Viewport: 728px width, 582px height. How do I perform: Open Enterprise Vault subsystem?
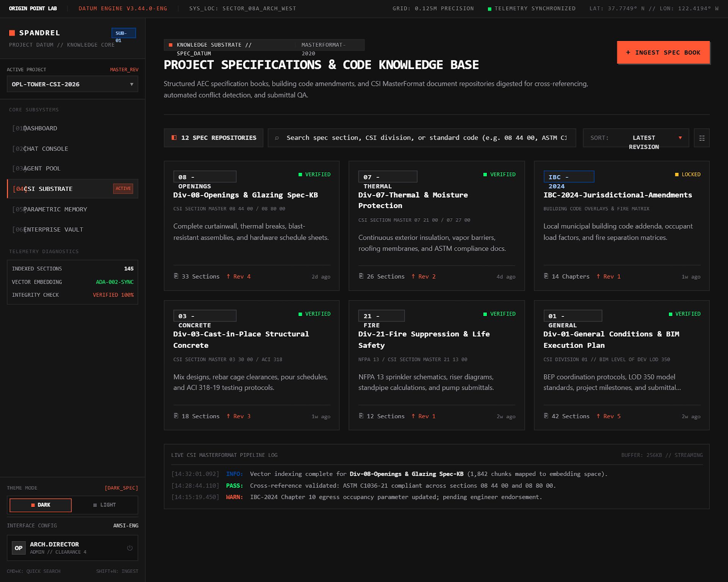click(72, 230)
